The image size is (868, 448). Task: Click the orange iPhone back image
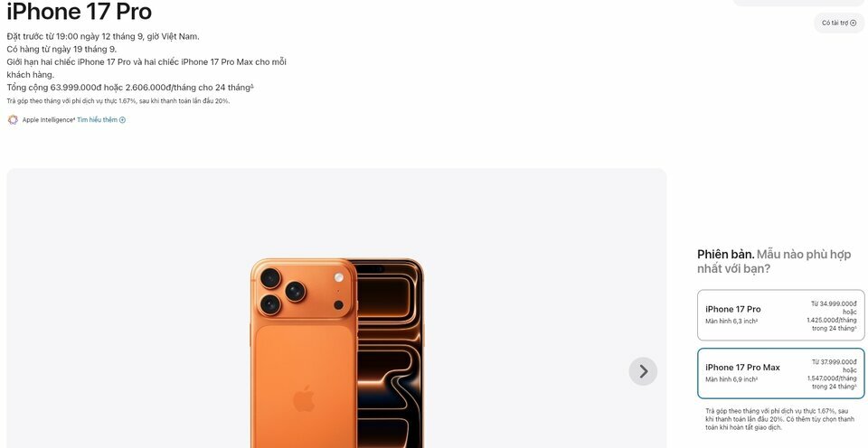pos(304,353)
